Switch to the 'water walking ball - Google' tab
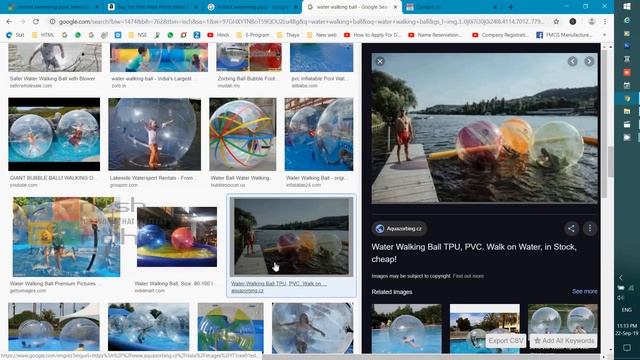The width and height of the screenshot is (640, 360). coord(352,7)
